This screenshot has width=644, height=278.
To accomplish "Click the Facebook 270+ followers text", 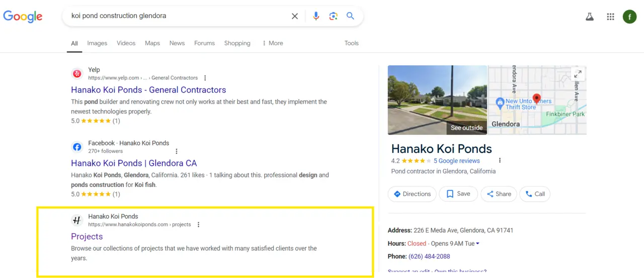I will click(x=105, y=151).
